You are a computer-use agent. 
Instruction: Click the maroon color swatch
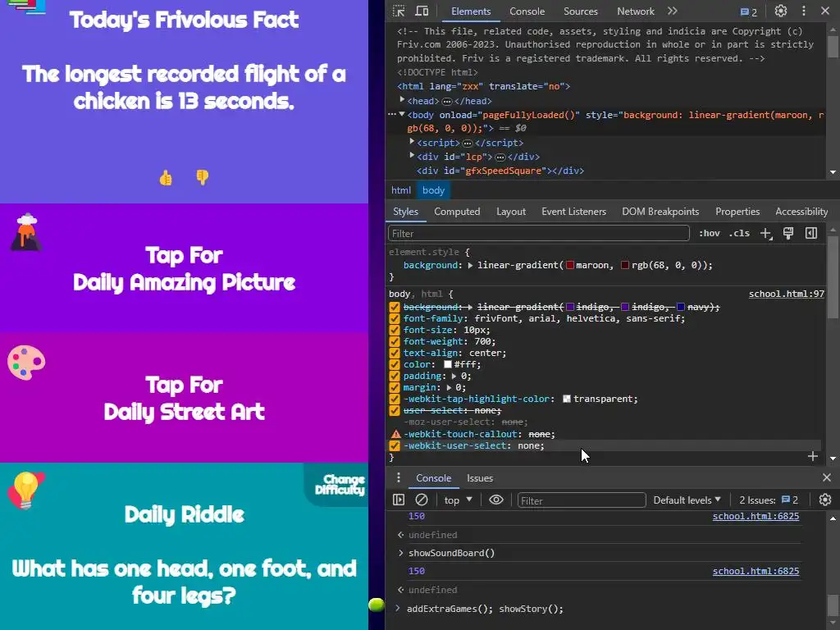click(x=570, y=265)
